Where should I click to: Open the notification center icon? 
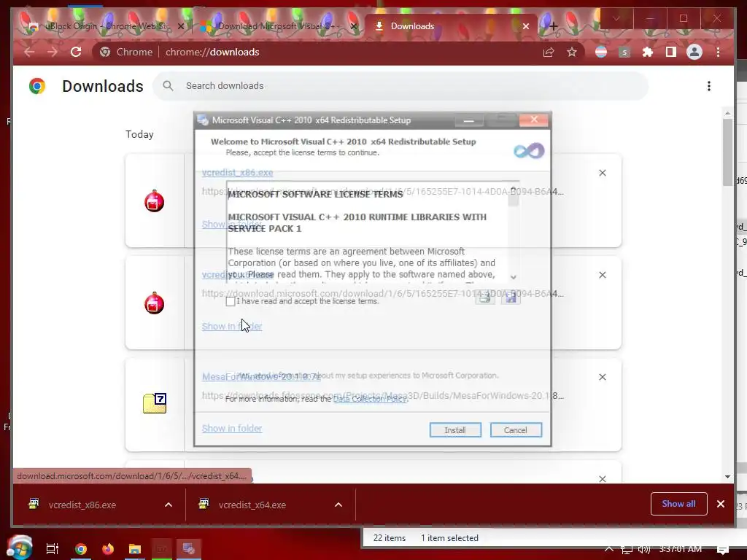tap(723, 550)
